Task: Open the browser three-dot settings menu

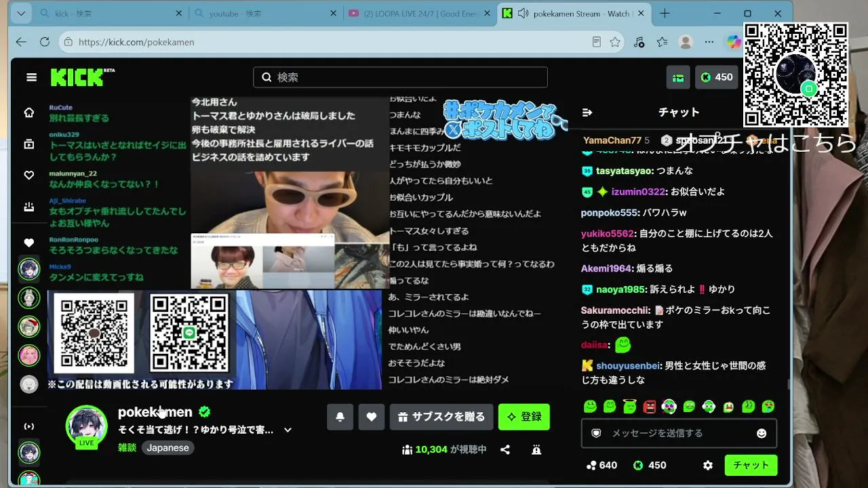Action: (709, 42)
